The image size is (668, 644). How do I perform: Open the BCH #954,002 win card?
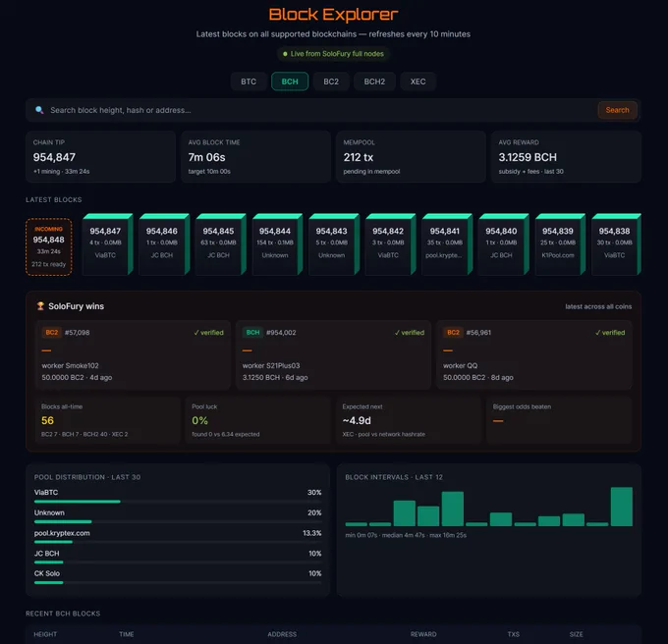click(x=334, y=355)
